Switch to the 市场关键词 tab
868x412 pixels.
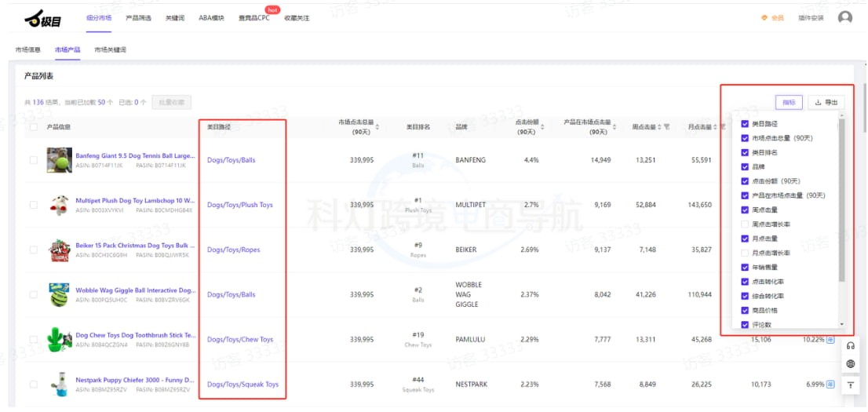(x=110, y=50)
